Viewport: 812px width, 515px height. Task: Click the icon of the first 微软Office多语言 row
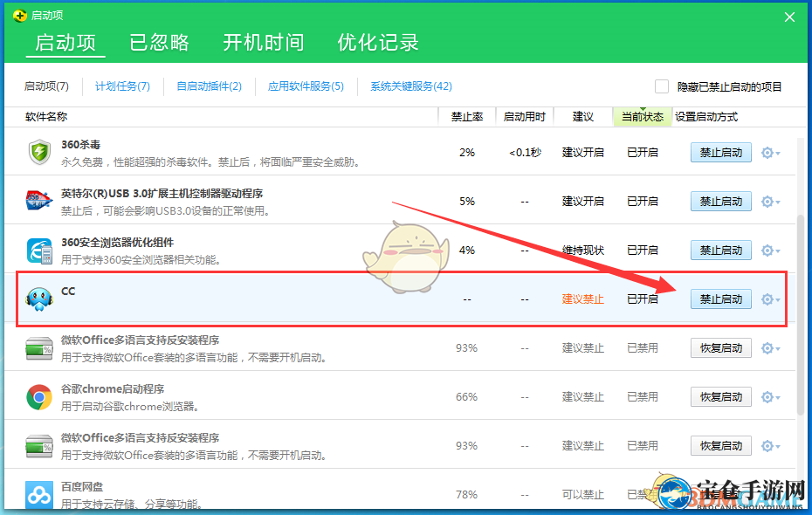tap(39, 348)
